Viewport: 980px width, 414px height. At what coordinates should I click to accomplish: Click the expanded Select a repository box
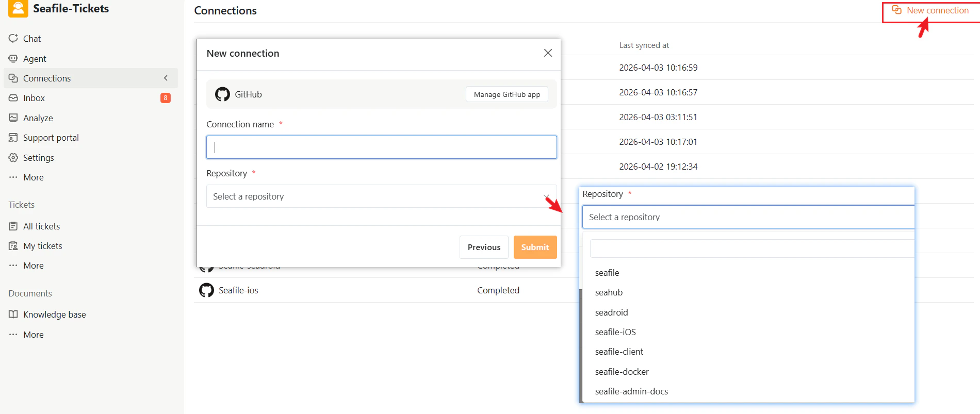pos(748,217)
